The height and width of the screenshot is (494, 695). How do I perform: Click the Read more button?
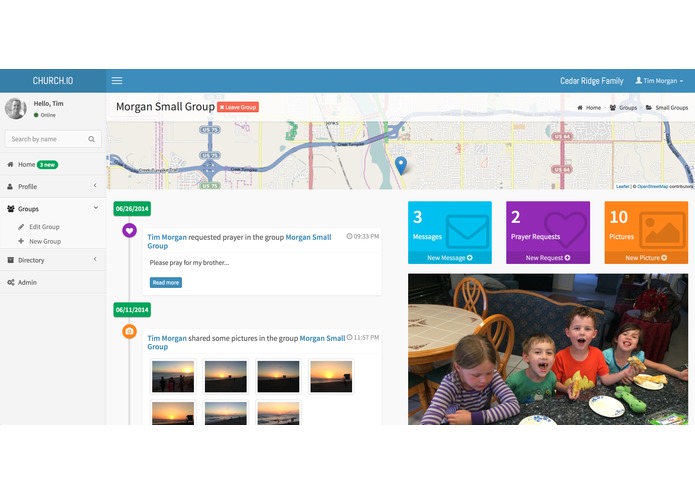click(x=166, y=282)
